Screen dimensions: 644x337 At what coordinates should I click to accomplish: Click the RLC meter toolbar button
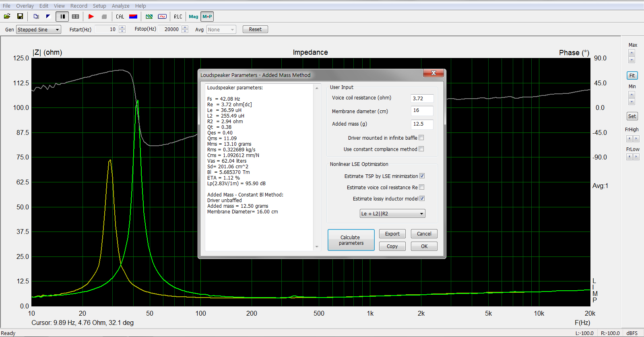pyautogui.click(x=178, y=17)
